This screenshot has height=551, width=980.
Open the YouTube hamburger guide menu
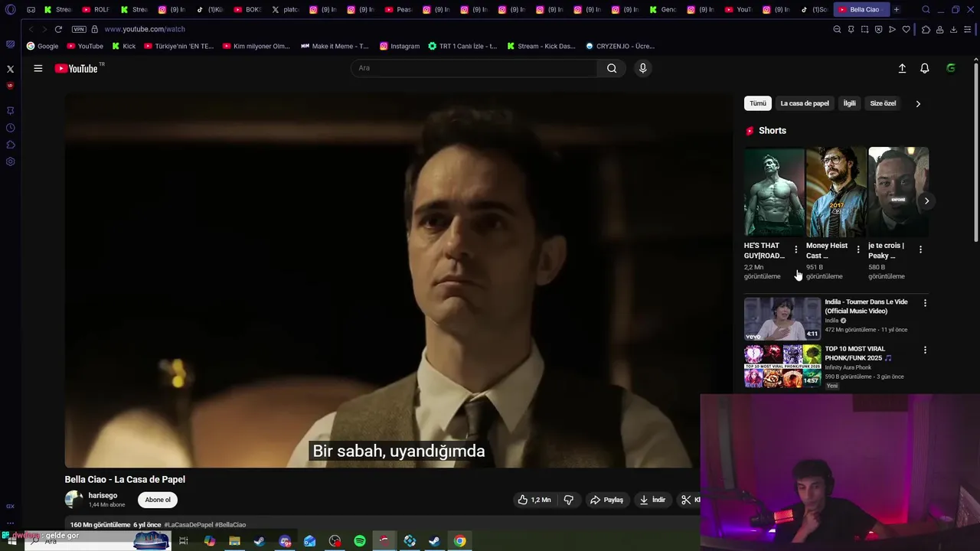click(x=38, y=68)
